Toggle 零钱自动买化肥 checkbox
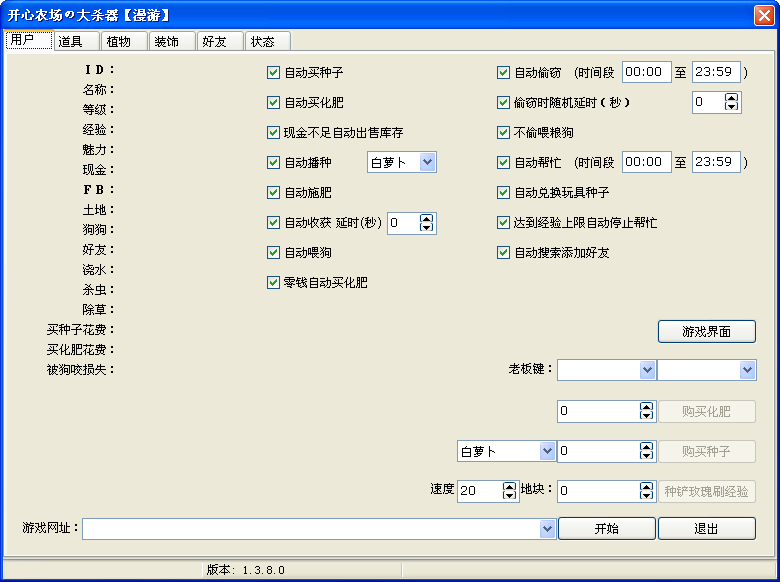Screen dimensions: 780x582 pyautogui.click(x=273, y=283)
